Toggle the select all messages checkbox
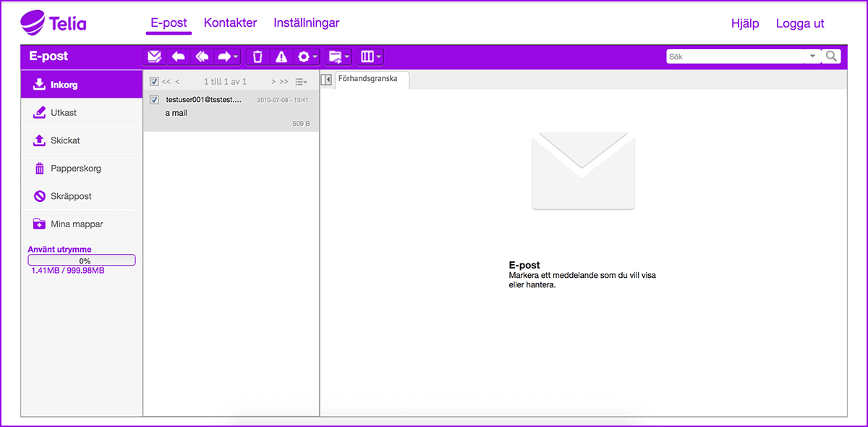868x427 pixels. point(154,82)
